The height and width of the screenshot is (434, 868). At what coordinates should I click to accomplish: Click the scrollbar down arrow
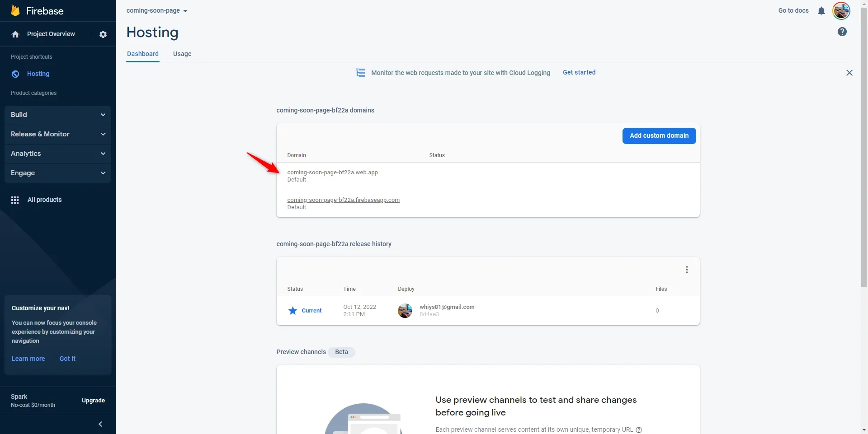[x=864, y=430]
